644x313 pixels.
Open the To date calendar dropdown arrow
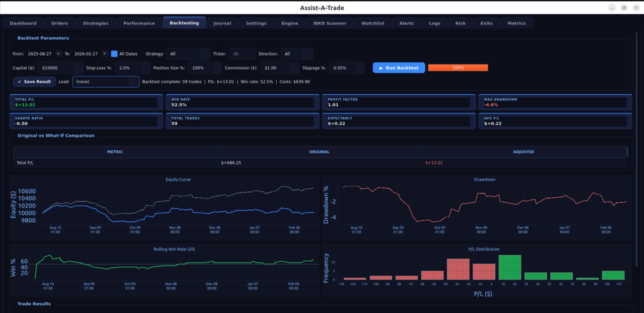tap(104, 54)
